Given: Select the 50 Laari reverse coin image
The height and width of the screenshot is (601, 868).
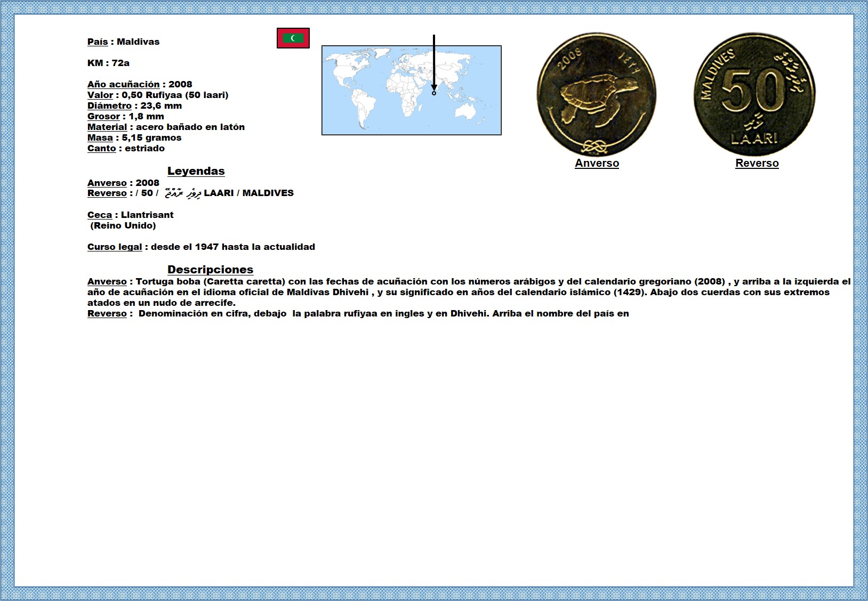Looking at the screenshot, I should click(755, 95).
